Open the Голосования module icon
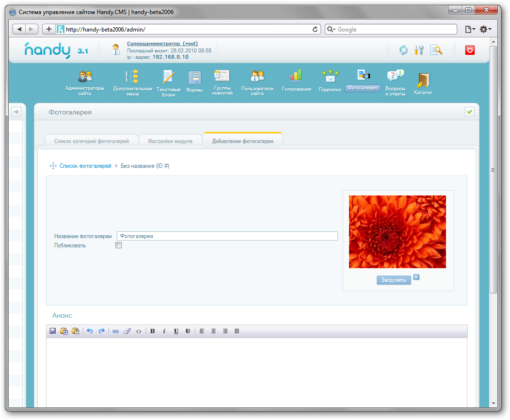 click(296, 76)
